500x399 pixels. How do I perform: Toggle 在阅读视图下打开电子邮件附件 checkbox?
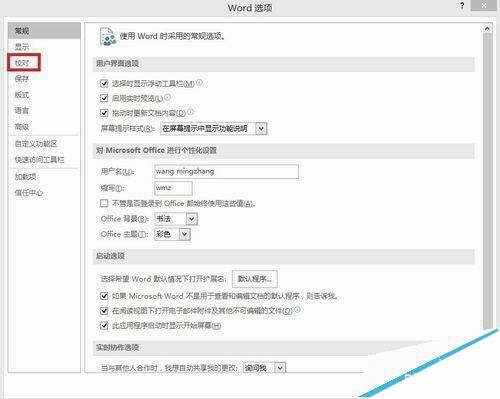point(104,311)
